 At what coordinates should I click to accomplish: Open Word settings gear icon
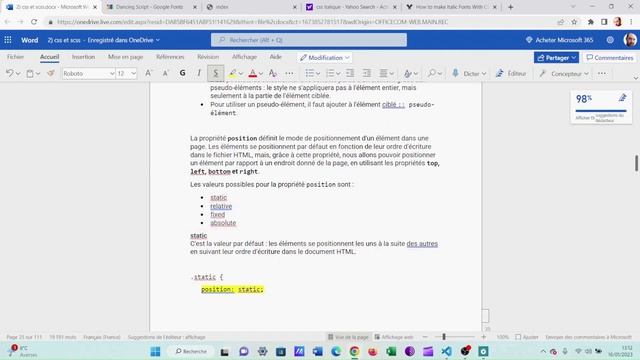(610, 40)
